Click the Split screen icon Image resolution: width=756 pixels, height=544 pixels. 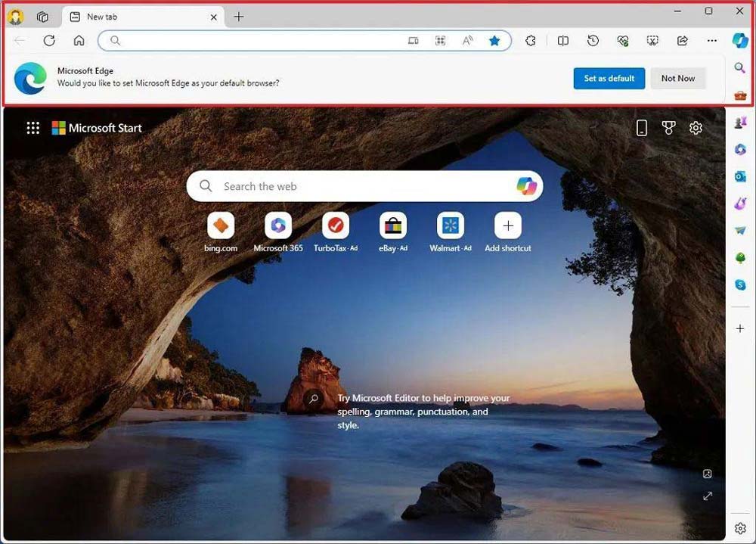click(562, 41)
